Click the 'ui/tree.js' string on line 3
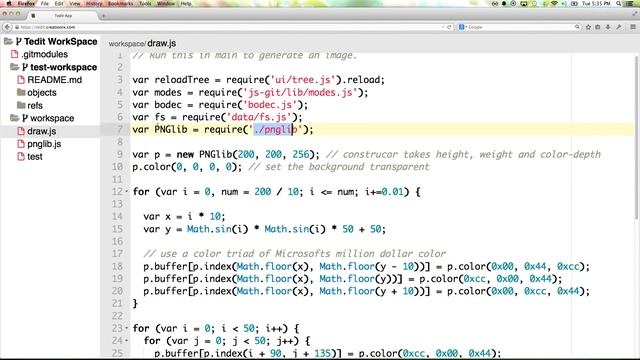Viewport: 640px width, 360px height. point(303,80)
